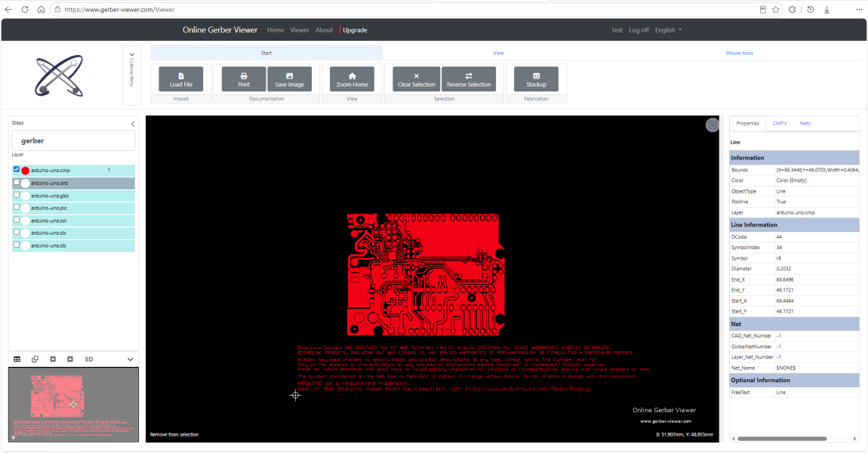
Task: Open browser history icon
Action: coord(811,9)
